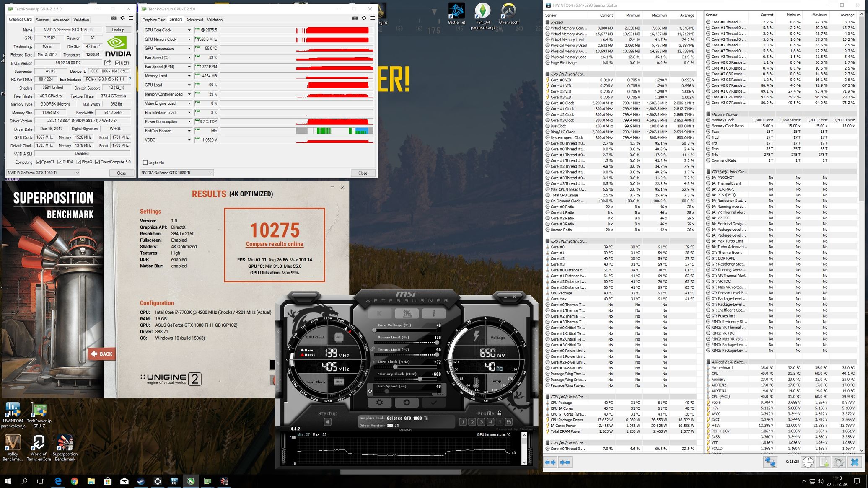Image resolution: width=868 pixels, height=488 pixels.
Task: Click the Afterburner save profile floppy icon
Action: click(x=509, y=422)
